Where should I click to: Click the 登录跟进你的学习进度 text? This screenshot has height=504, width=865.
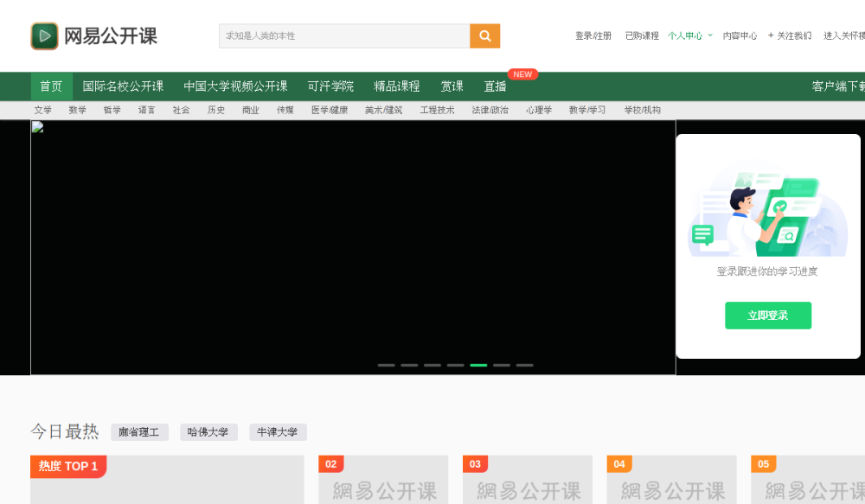pos(766,271)
